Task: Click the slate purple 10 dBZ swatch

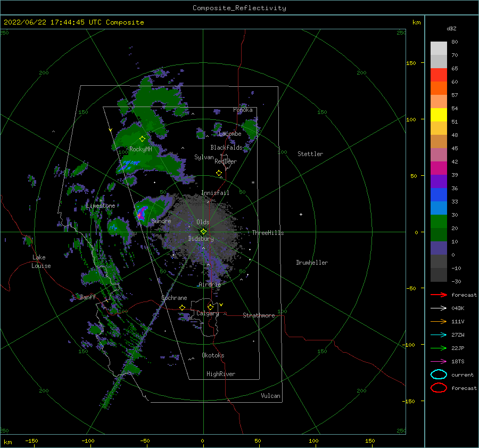Action: coord(439,248)
